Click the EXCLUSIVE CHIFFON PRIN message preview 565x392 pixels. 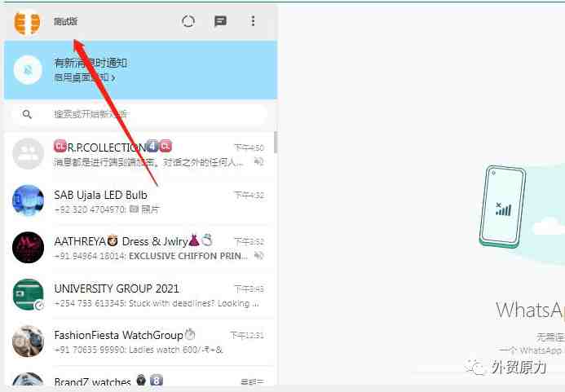(x=188, y=256)
